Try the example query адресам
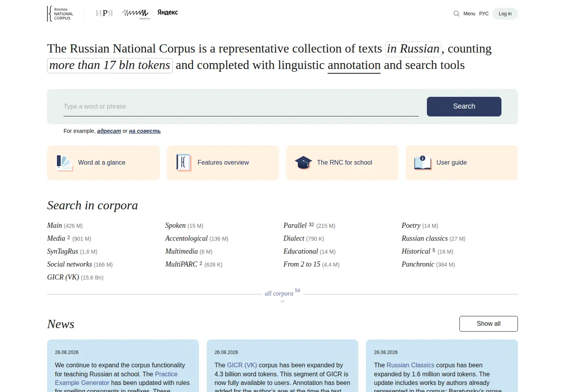This screenshot has width=565, height=392. [x=109, y=131]
